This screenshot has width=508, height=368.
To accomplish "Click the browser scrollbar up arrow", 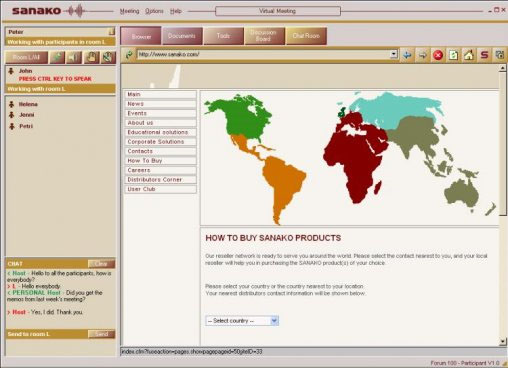I will (x=502, y=68).
